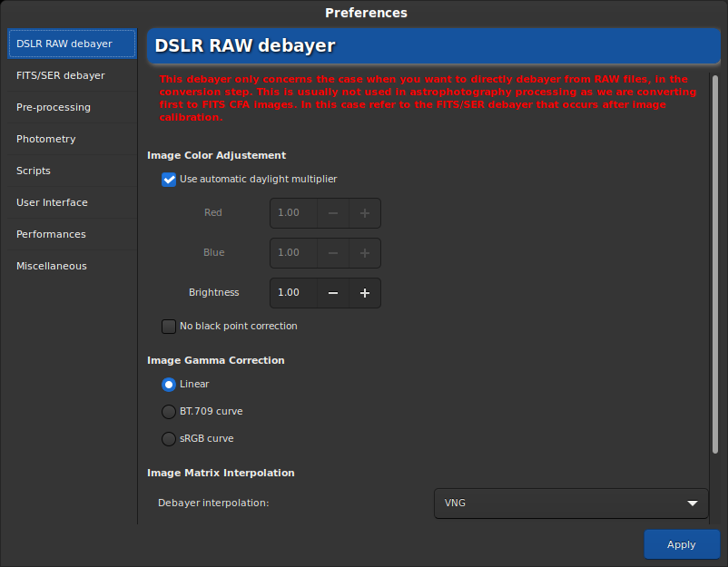This screenshot has width=728, height=567.
Task: Click the Blue multiplier plus icon
Action: coord(365,253)
